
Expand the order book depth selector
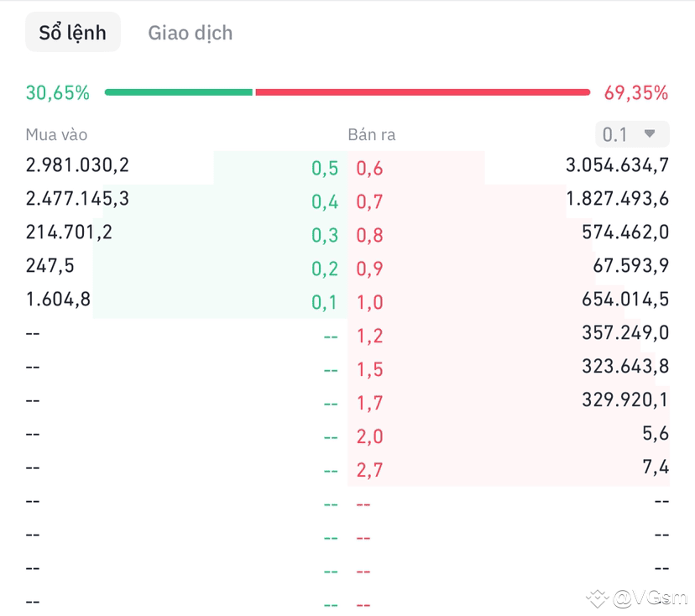[631, 133]
